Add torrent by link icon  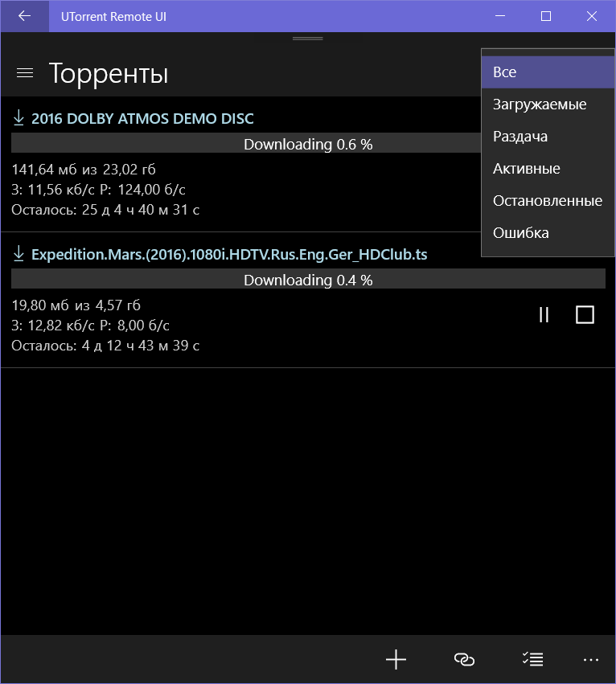(x=464, y=659)
